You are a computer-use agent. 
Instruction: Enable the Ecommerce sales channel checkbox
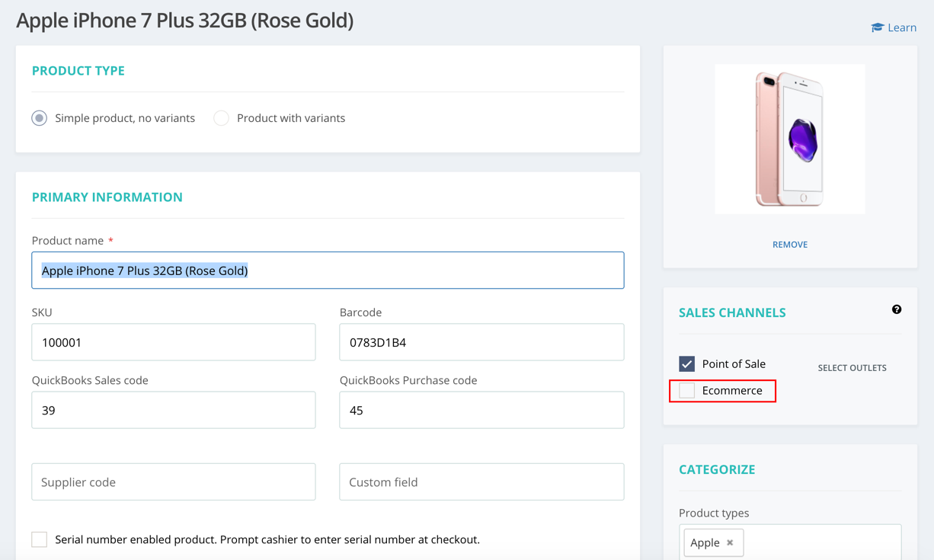(687, 391)
